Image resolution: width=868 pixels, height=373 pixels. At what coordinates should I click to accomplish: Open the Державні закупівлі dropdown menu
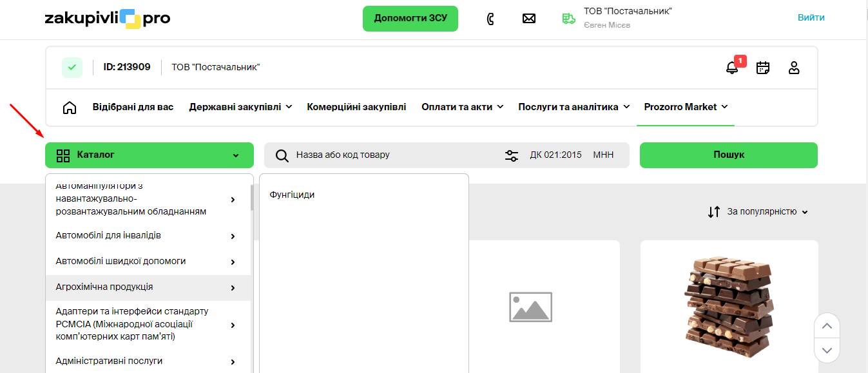(240, 107)
